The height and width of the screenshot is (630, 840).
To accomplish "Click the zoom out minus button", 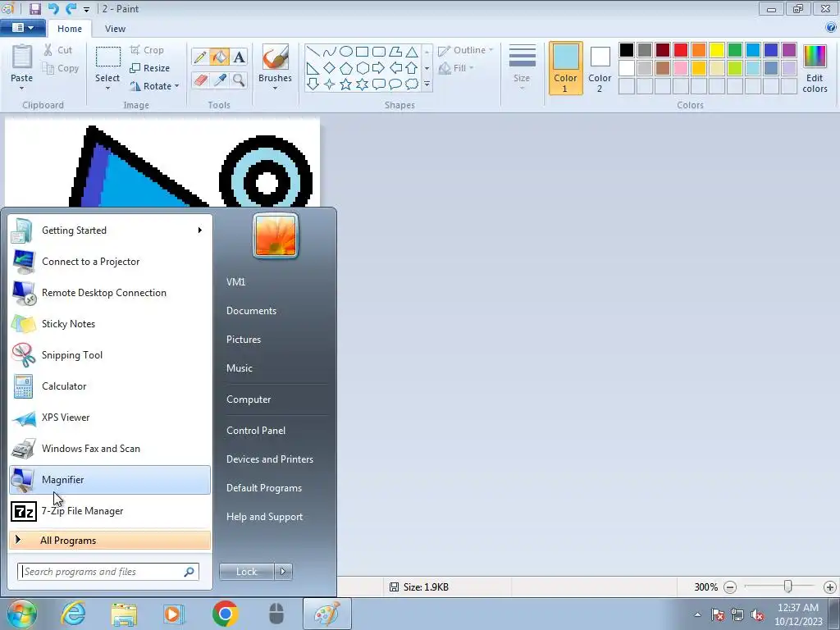I will [x=729, y=587].
